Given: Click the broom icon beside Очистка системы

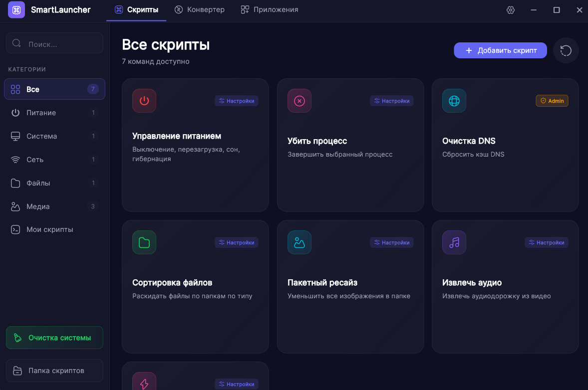Looking at the screenshot, I should (17, 338).
